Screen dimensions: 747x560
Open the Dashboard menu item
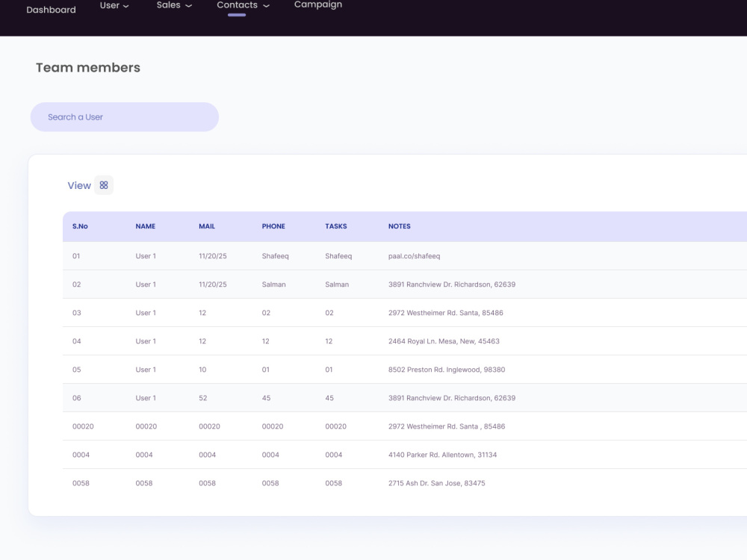point(51,10)
